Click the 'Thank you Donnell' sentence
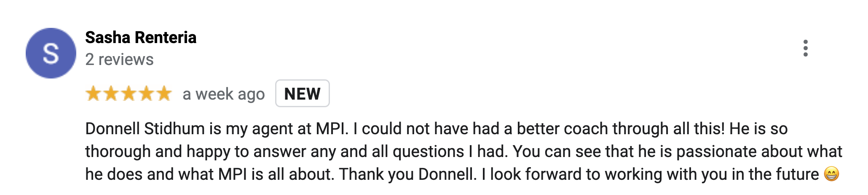The width and height of the screenshot is (868, 195). (407, 174)
